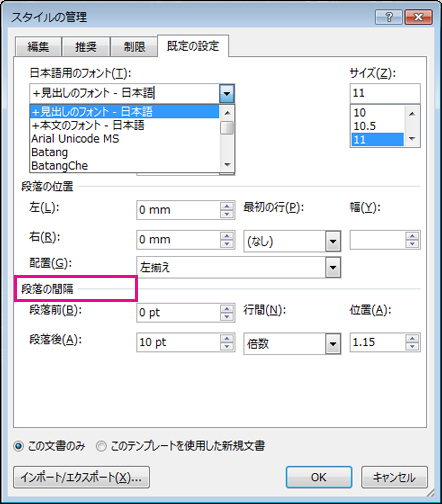Click size list scroll down arrow
442x504 pixels.
412,138
